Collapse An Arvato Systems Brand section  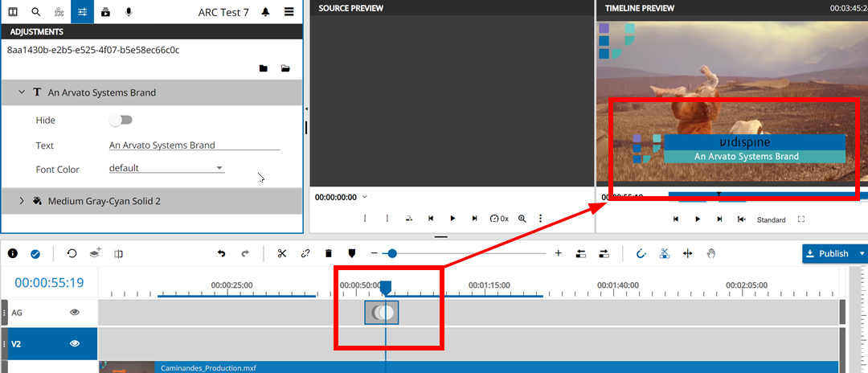click(23, 92)
